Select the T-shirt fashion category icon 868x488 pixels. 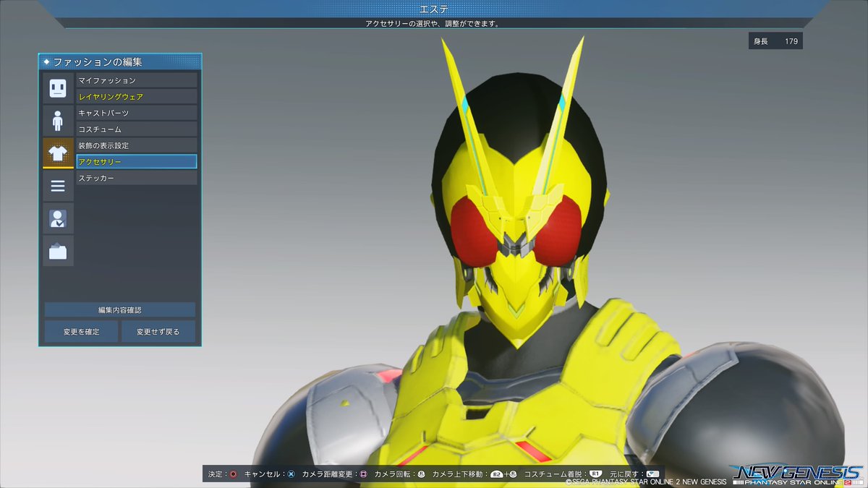coord(58,153)
